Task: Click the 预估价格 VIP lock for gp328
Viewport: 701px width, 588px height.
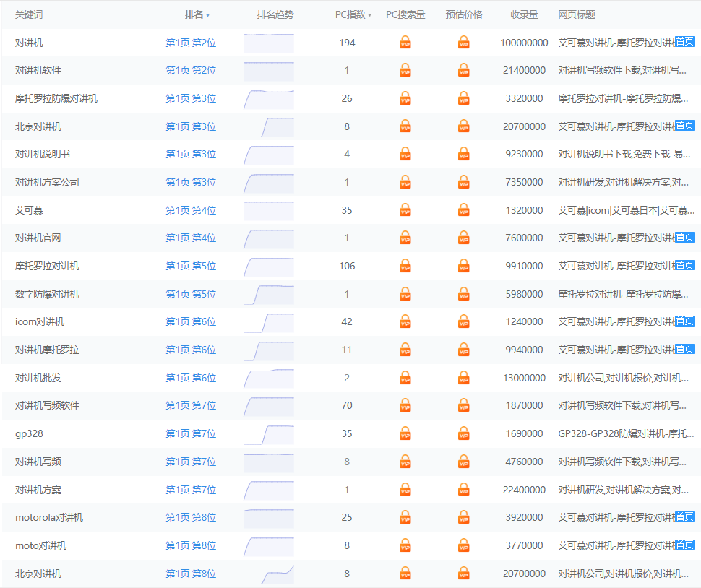Action: pos(463,433)
